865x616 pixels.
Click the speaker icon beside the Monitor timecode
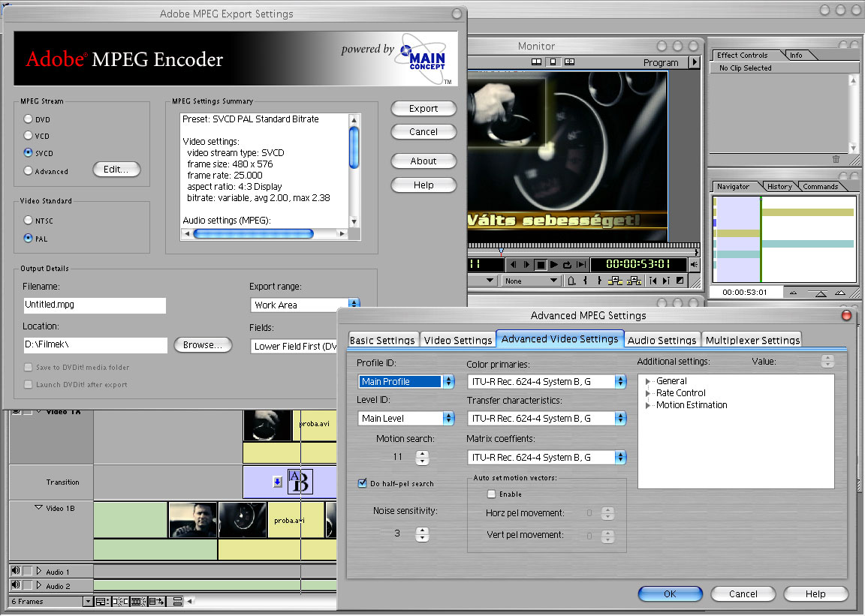pyautogui.click(x=694, y=265)
